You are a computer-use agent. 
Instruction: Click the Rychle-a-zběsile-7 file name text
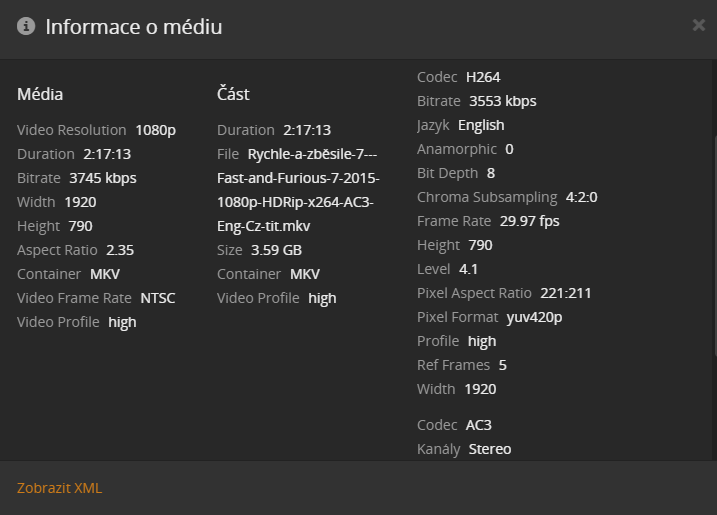[x=298, y=190]
